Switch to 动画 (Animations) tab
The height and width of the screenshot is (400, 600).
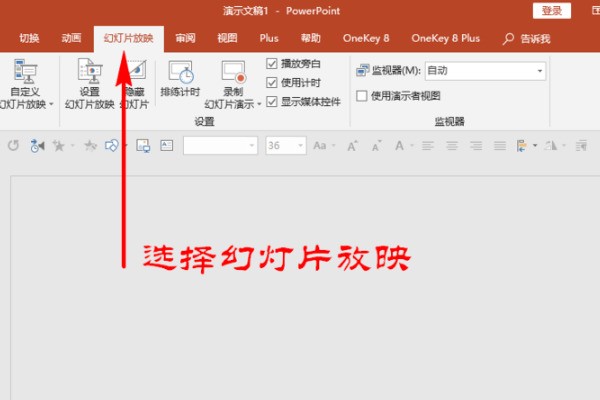point(71,38)
